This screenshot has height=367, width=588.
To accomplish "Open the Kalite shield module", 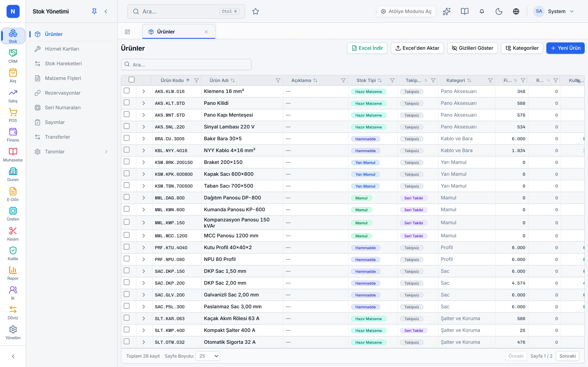I will [13, 253].
